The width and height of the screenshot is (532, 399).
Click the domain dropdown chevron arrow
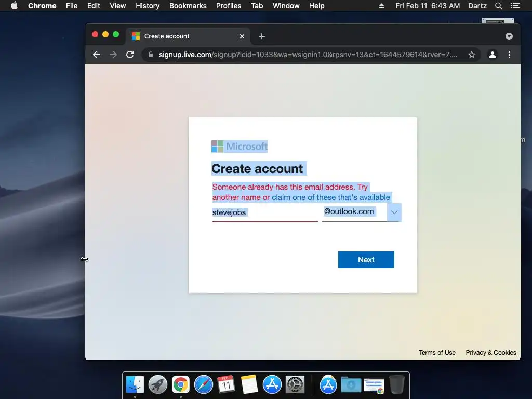tap(394, 212)
